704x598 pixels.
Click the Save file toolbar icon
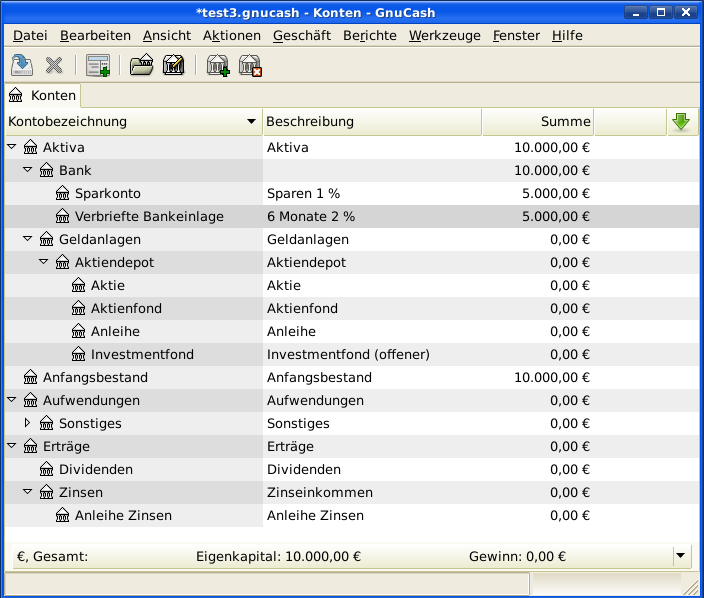[x=22, y=66]
